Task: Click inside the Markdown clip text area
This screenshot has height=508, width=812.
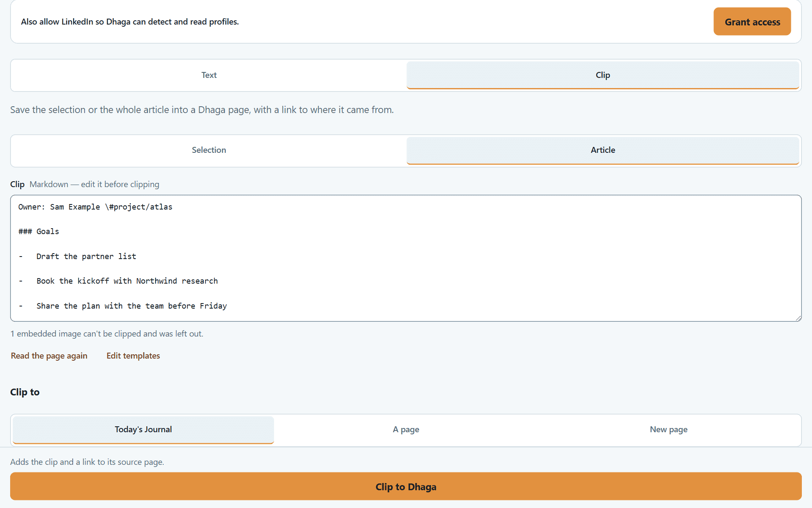Action: 406,258
